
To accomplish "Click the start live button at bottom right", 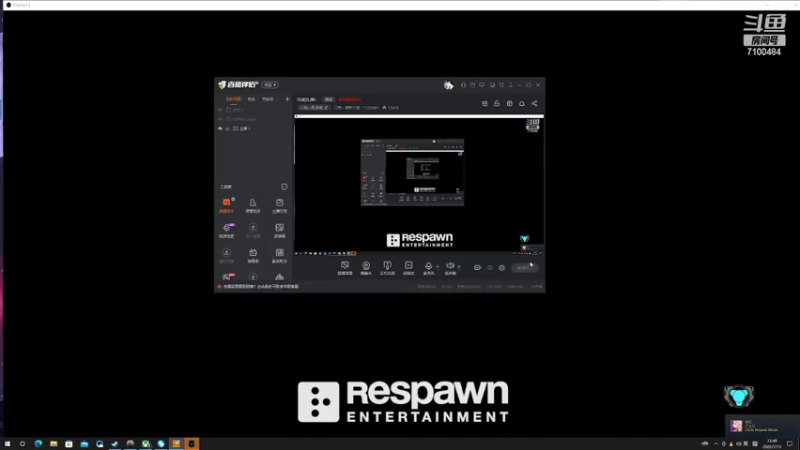I will [524, 268].
